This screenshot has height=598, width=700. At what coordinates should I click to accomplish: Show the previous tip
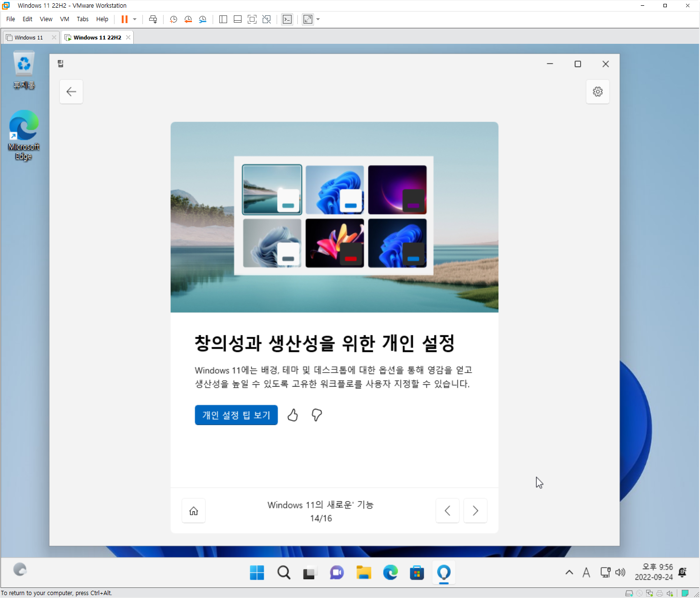[x=447, y=511]
